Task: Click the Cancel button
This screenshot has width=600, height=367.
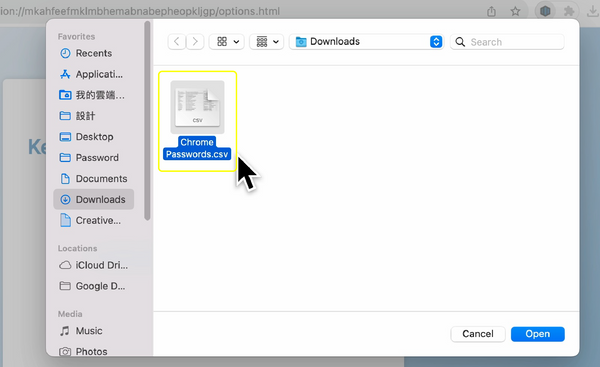Action: pos(478,334)
